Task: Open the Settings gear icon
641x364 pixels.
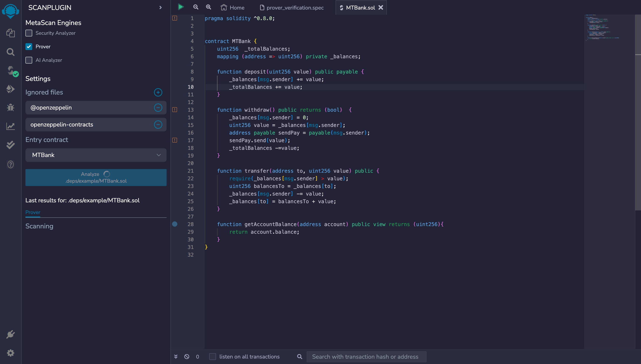Action: [x=11, y=353]
